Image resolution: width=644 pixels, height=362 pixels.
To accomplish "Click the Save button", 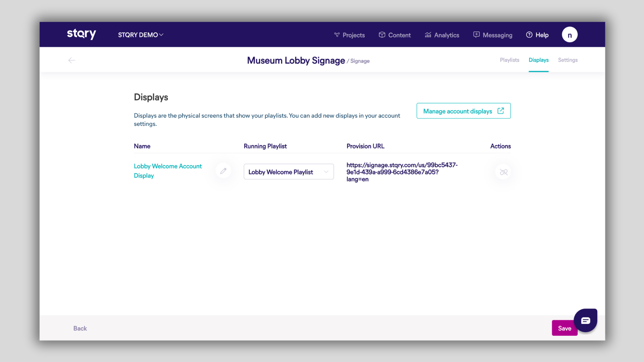I will [564, 328].
